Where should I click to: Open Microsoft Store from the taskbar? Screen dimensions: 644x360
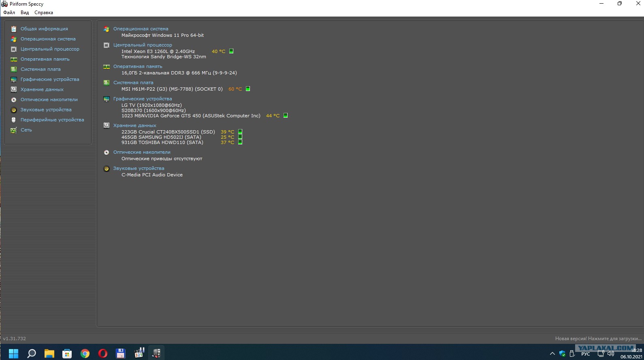(67, 353)
